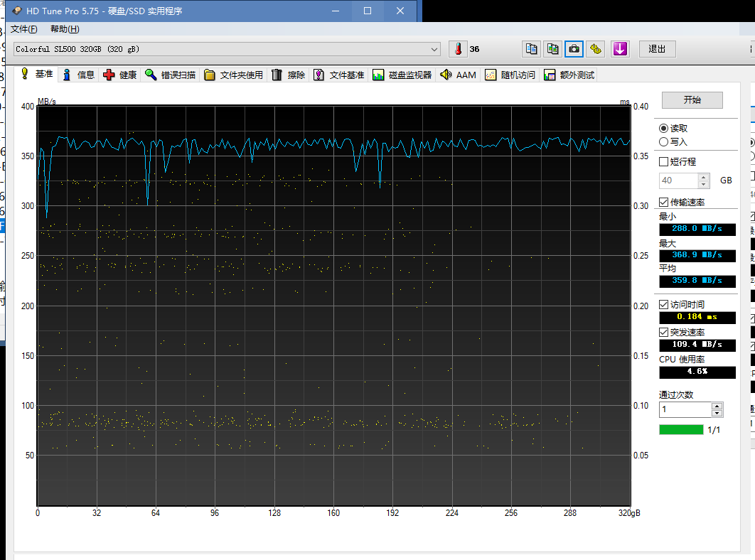Screen dimensions: 755x560
Task: Click the purple down-arrow icon
Action: point(620,49)
